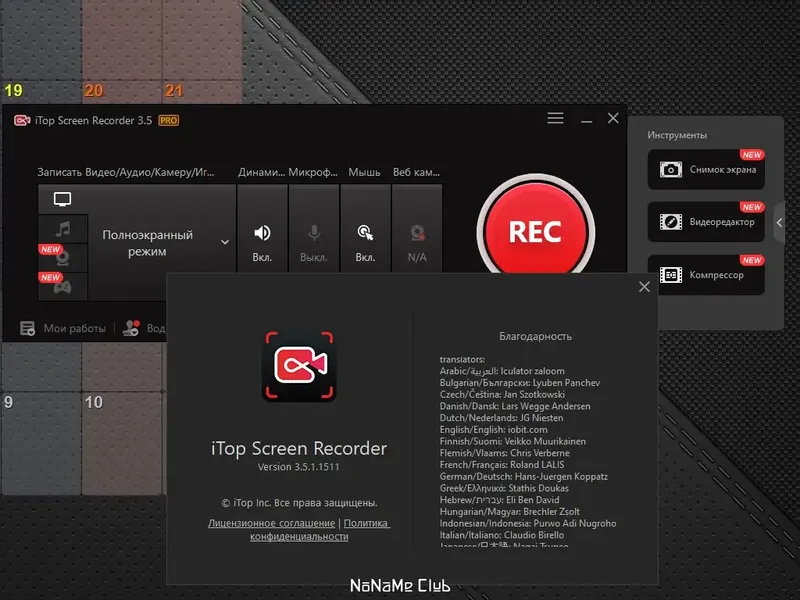Switch to webcam recording mode icon
Screen dimensions: 800x600
(63, 258)
